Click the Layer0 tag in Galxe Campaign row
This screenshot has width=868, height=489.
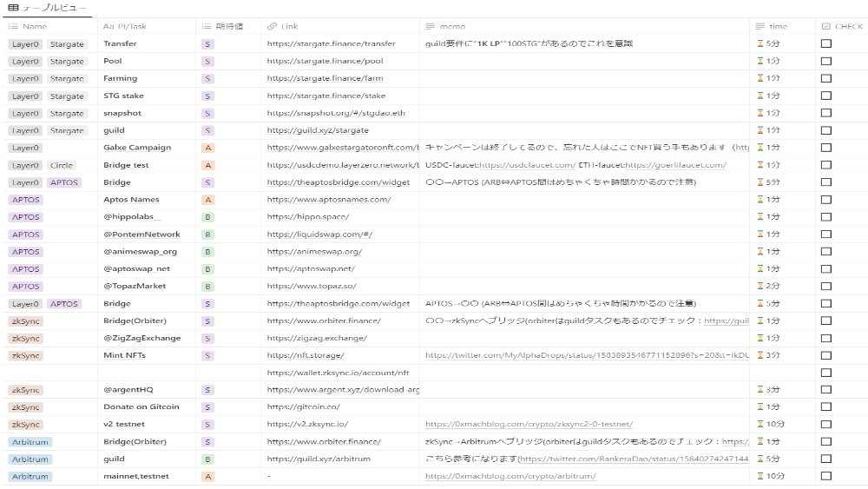25,148
